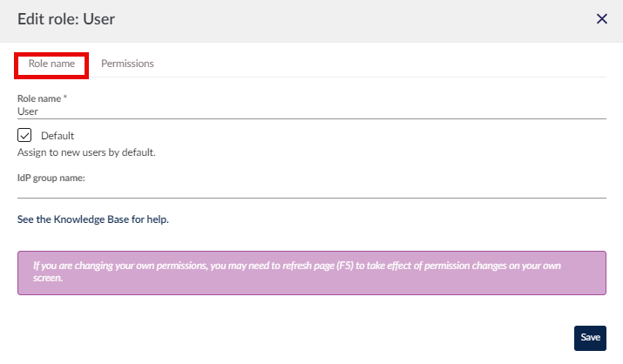Click the "Role name *" field label
This screenshot has width=623, height=364.
tap(40, 98)
